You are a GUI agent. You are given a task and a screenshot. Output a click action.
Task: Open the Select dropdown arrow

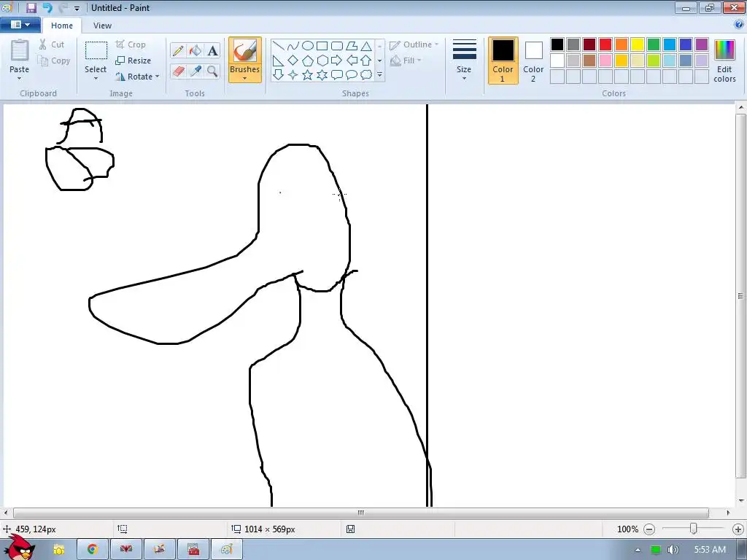pos(96,79)
